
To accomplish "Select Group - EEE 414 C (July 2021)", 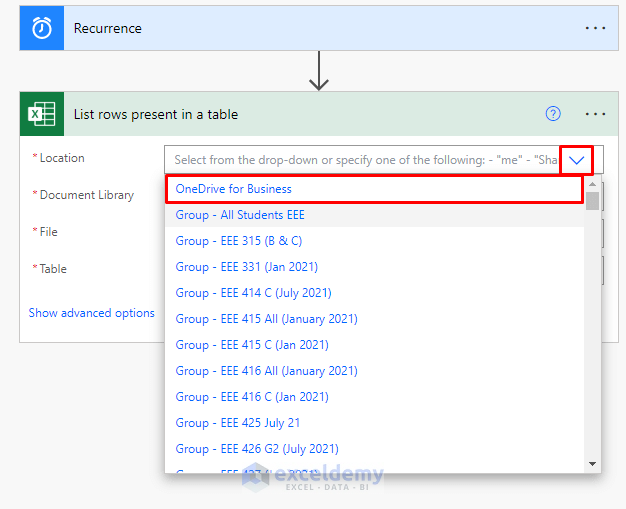I will (x=374, y=293).
